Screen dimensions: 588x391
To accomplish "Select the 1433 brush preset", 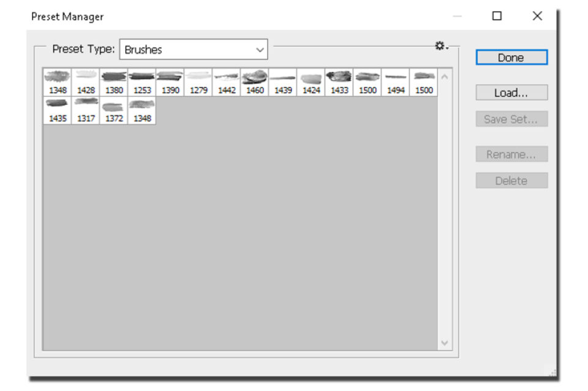I will pyautogui.click(x=339, y=83).
